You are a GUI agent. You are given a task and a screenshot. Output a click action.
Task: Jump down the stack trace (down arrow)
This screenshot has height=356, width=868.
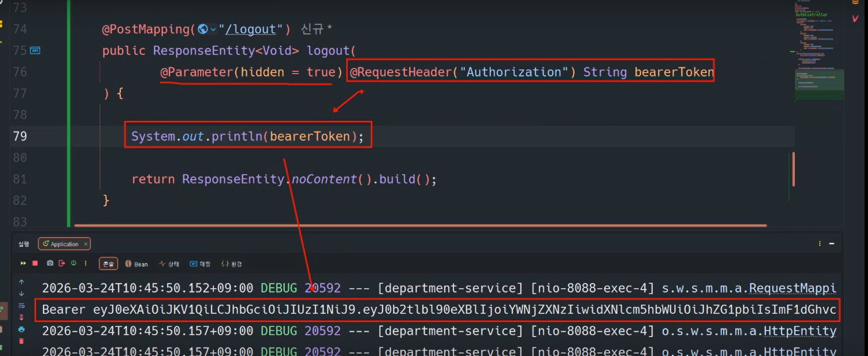21,293
